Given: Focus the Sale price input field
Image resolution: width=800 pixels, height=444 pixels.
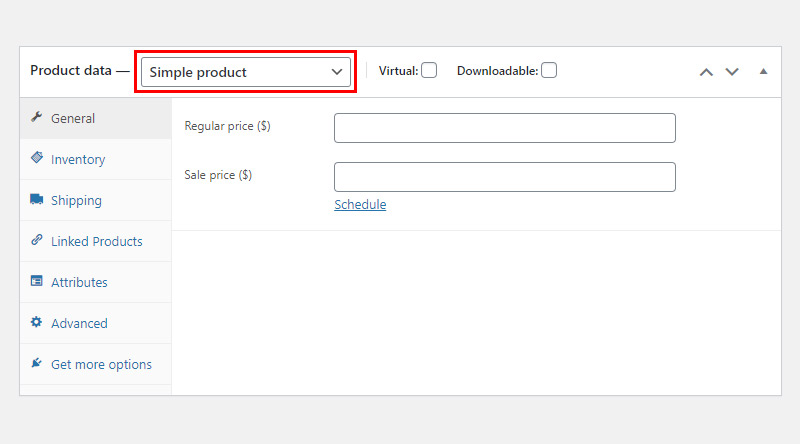Looking at the screenshot, I should [505, 177].
